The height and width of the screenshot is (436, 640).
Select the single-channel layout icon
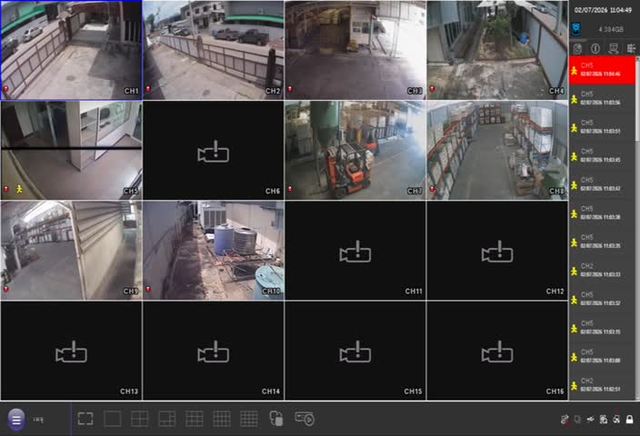[112, 418]
